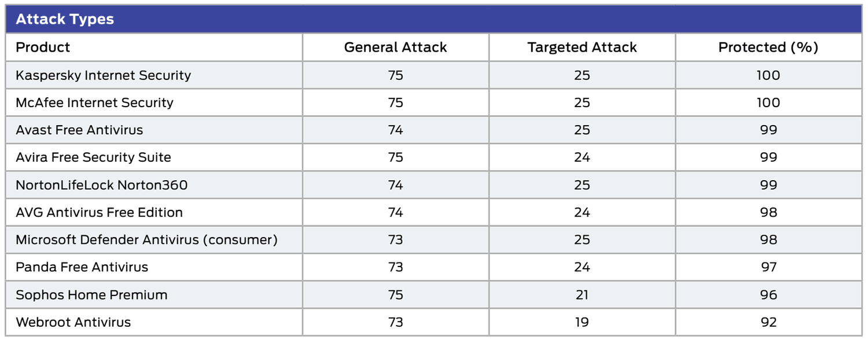Click Kaspersky's Protected value of 100

[x=768, y=75]
